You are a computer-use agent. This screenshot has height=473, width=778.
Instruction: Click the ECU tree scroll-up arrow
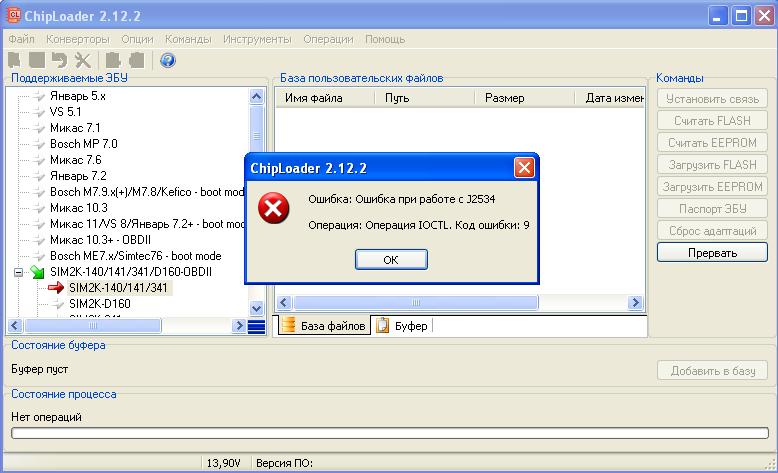(x=257, y=96)
